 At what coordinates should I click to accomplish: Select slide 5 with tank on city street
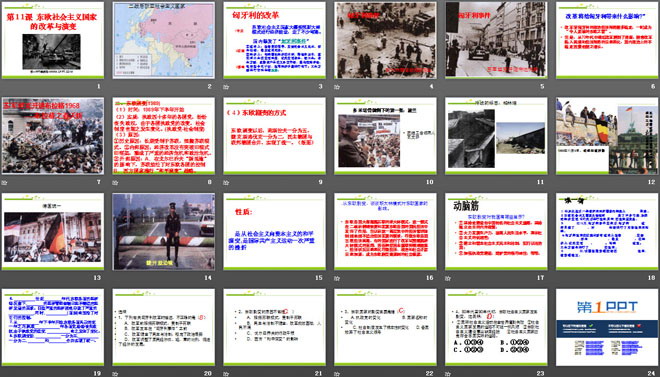(496, 40)
